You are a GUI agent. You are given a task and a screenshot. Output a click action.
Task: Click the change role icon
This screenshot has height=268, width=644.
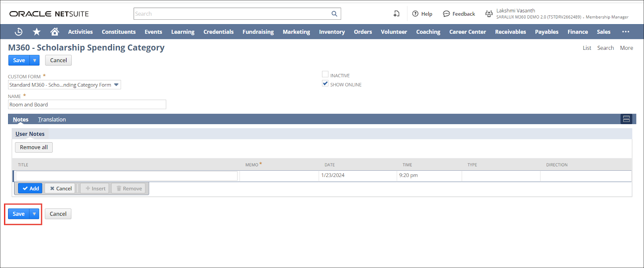[x=489, y=14]
